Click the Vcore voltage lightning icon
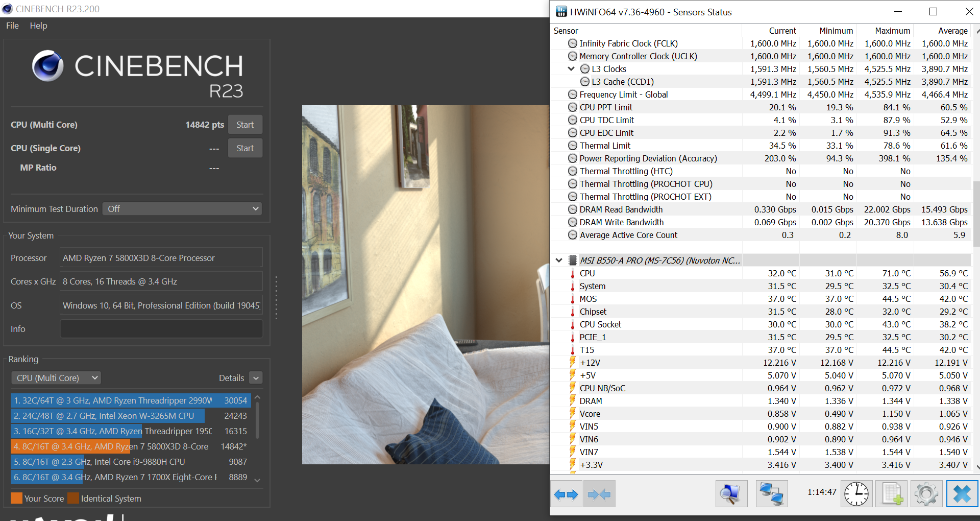 pyautogui.click(x=573, y=413)
